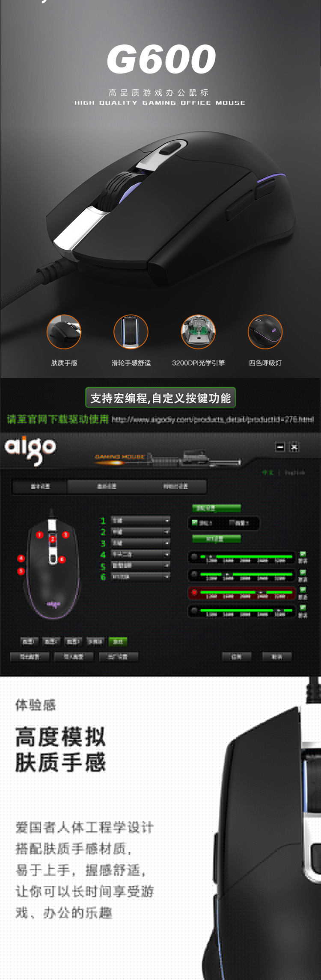Open dropdown for button 1 assignment
Image resolution: width=321 pixels, height=980 pixels.
[141, 520]
